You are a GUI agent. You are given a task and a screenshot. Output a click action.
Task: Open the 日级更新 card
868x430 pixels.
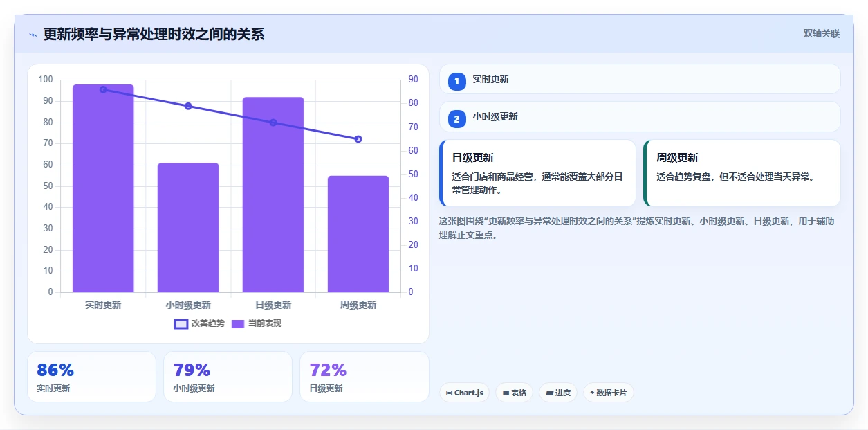click(537, 173)
